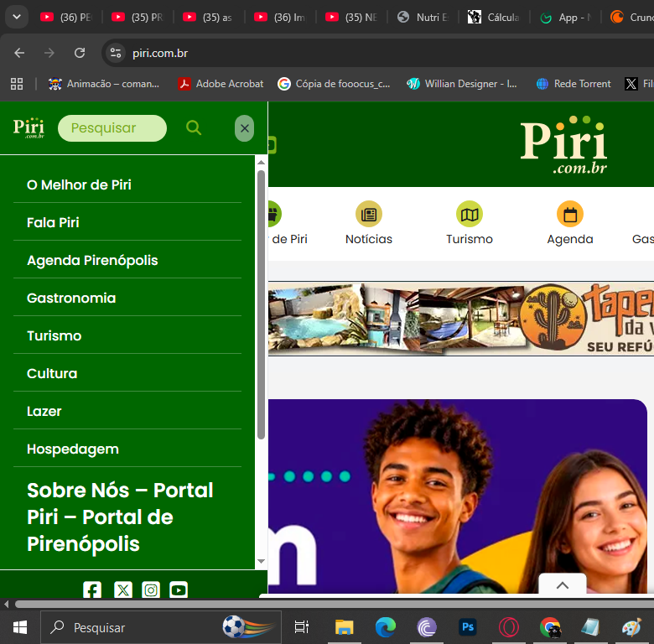Image resolution: width=654 pixels, height=644 pixels.
Task: Open the Tapera banner advertisement
Action: click(x=461, y=319)
